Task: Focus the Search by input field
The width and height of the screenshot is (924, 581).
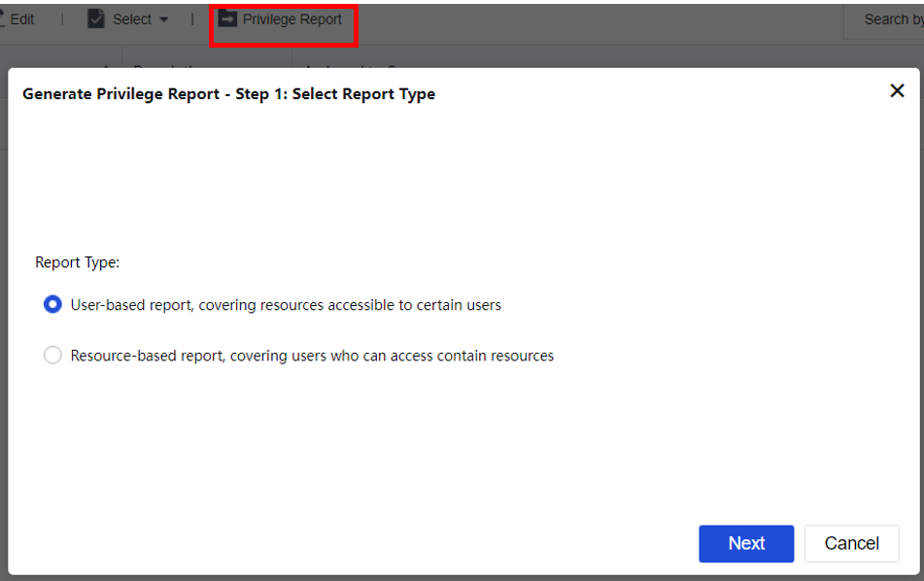Action: [884, 19]
